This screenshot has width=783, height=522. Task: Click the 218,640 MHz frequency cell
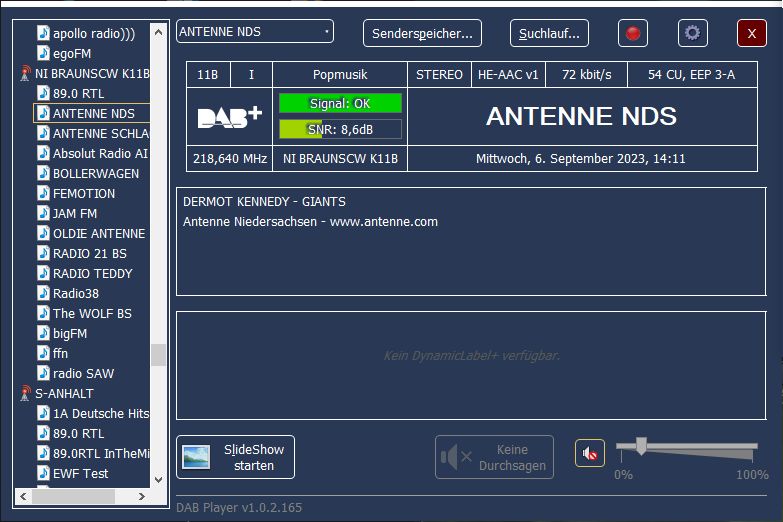pyautogui.click(x=230, y=159)
